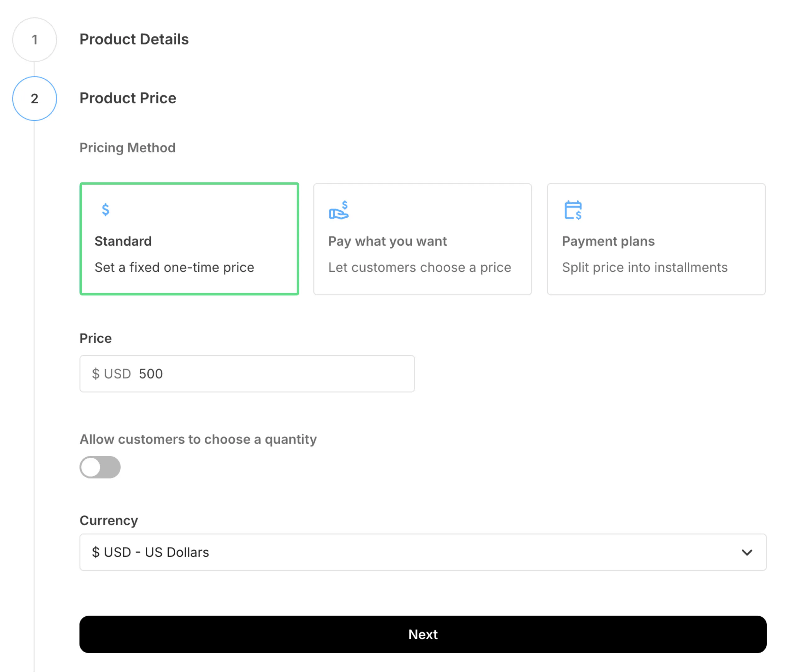Select the Standard pricing method card
Screen dimensions: 806x672
(189, 239)
